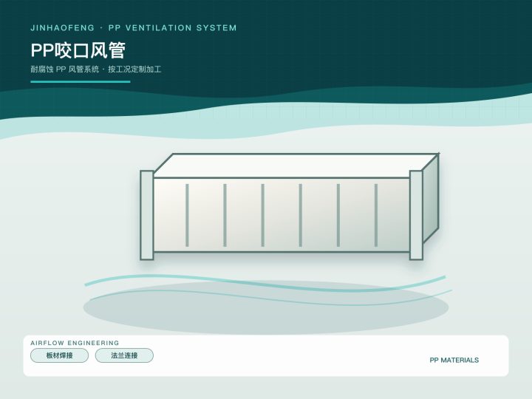Click the AIRFLOW ENGINEERING label
This screenshot has height=399, width=532.
pos(75,343)
